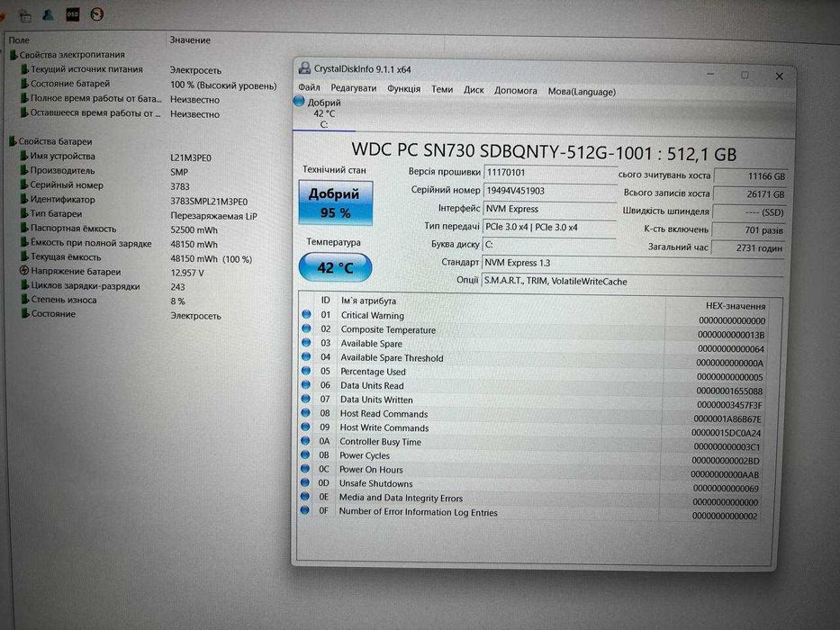The height and width of the screenshot is (630, 840).
Task: Open the Редагувати menu
Action: click(353, 88)
